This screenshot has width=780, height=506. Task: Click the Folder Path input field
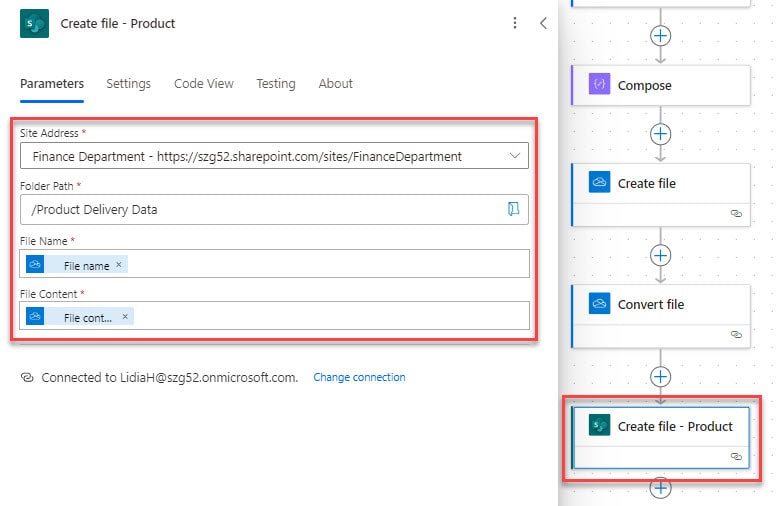[274, 209]
